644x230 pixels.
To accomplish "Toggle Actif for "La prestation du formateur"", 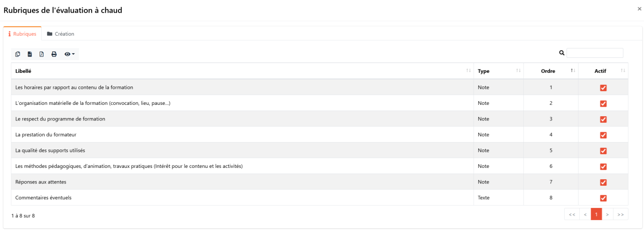I will pos(603,135).
